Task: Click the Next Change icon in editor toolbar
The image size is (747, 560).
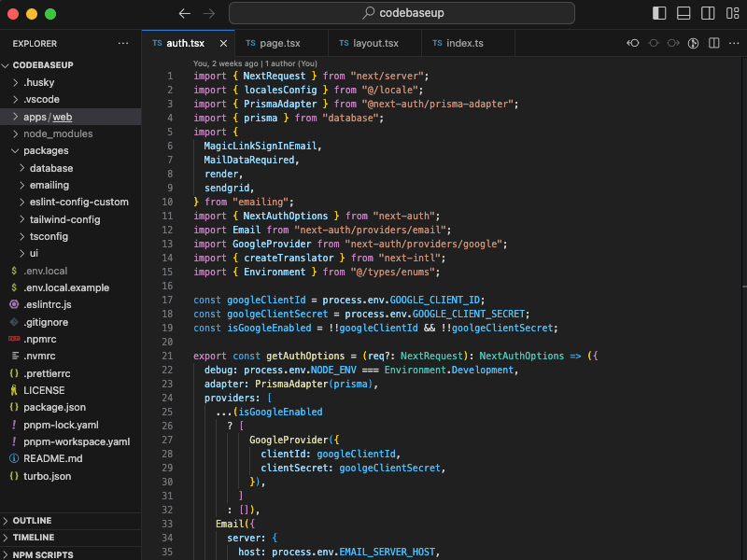Action: click(x=672, y=43)
